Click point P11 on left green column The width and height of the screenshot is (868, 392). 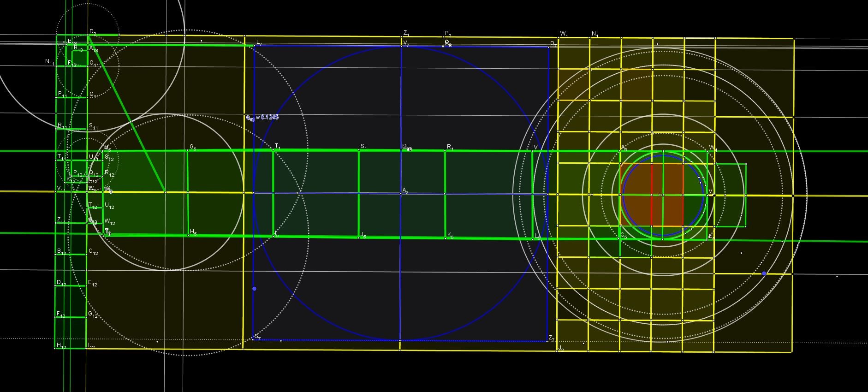[x=56, y=97]
